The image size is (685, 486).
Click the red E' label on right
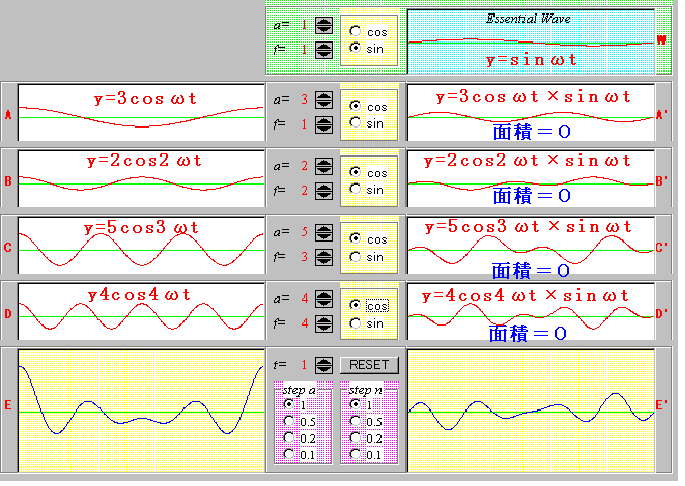coord(662,405)
